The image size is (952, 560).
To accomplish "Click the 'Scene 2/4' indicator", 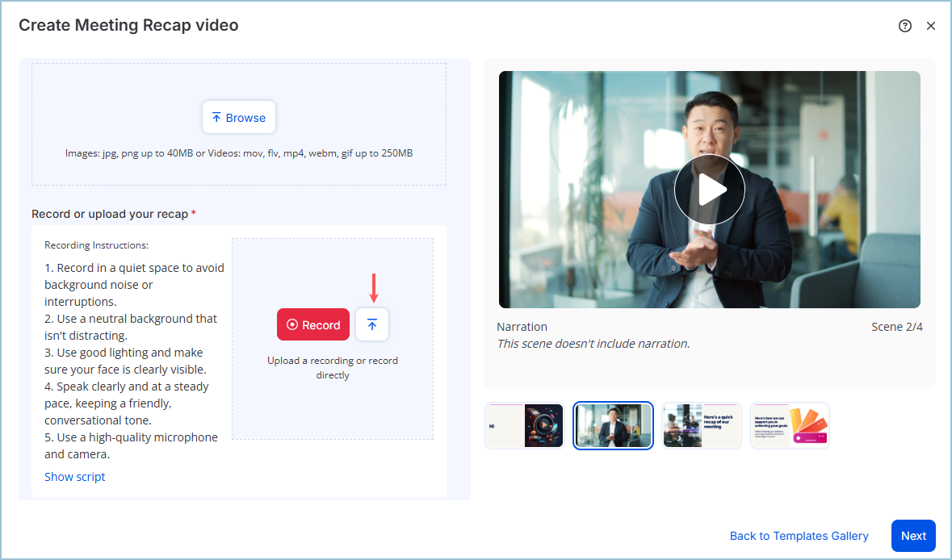I will pyautogui.click(x=896, y=327).
